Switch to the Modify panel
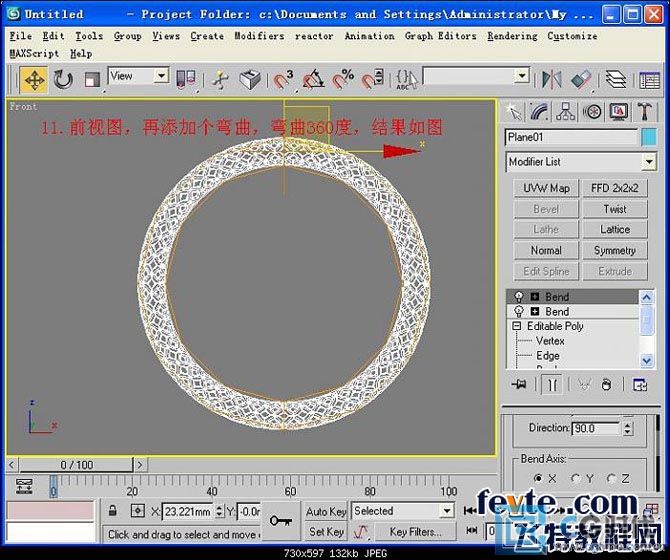670x560 pixels. pos(540,112)
